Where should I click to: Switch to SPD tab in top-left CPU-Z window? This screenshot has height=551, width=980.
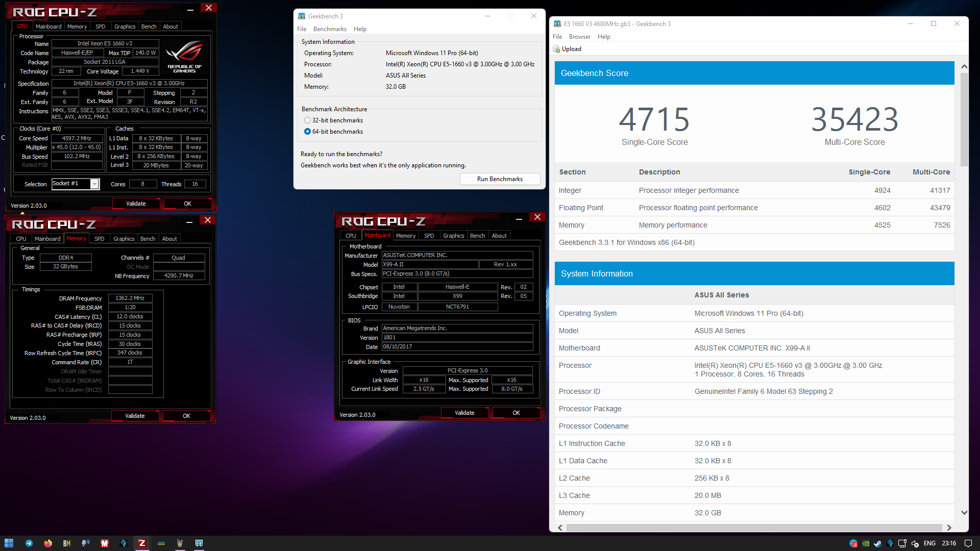(101, 27)
